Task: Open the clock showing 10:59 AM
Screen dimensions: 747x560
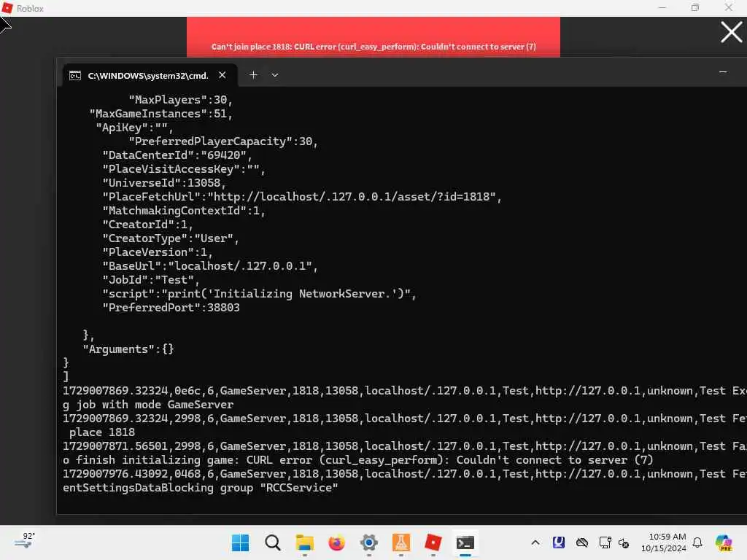Action: (x=664, y=542)
